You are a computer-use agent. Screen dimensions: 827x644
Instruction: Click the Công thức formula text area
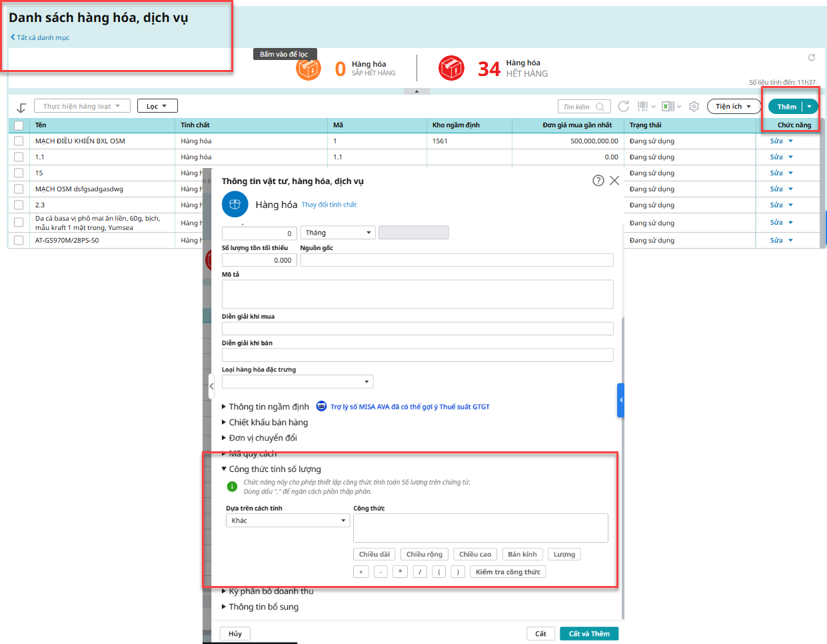[x=480, y=528]
